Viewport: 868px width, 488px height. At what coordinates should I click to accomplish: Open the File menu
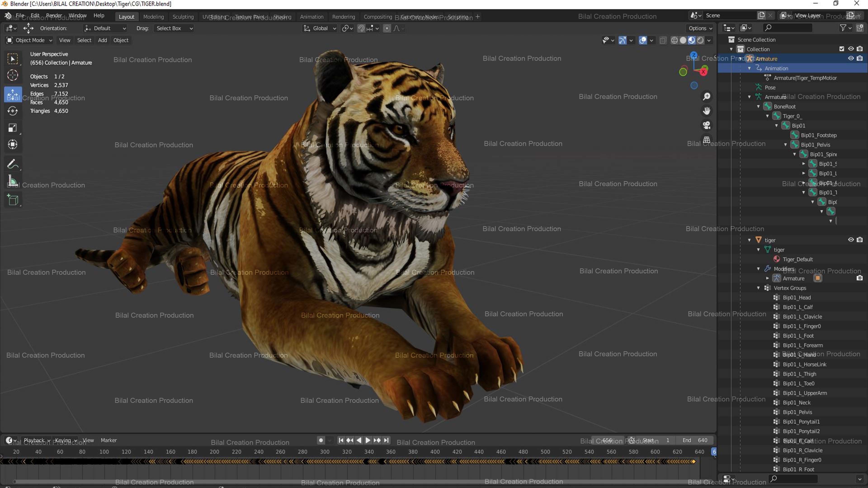(20, 16)
